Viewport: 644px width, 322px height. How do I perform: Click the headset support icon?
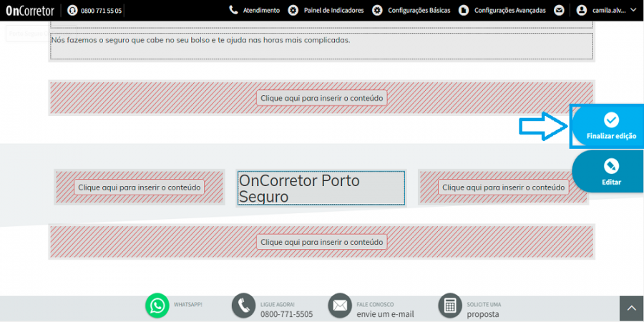pyautogui.click(x=72, y=10)
